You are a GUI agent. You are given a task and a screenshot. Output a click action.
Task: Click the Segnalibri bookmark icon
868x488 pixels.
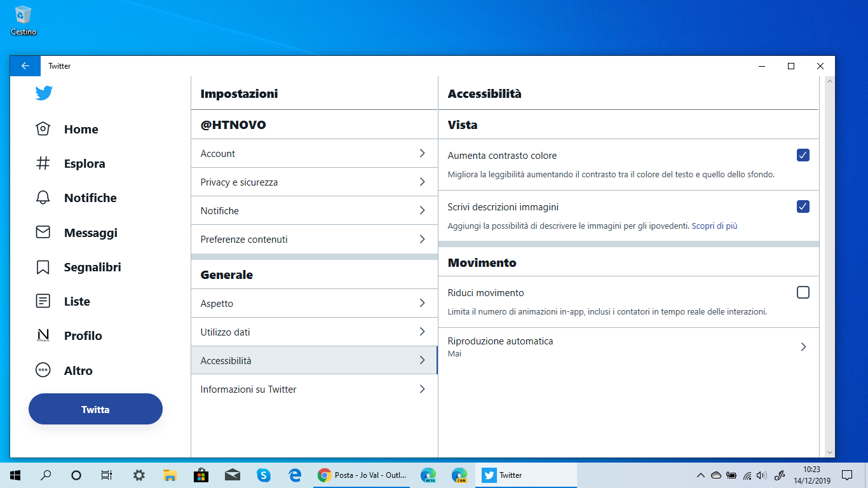(43, 267)
